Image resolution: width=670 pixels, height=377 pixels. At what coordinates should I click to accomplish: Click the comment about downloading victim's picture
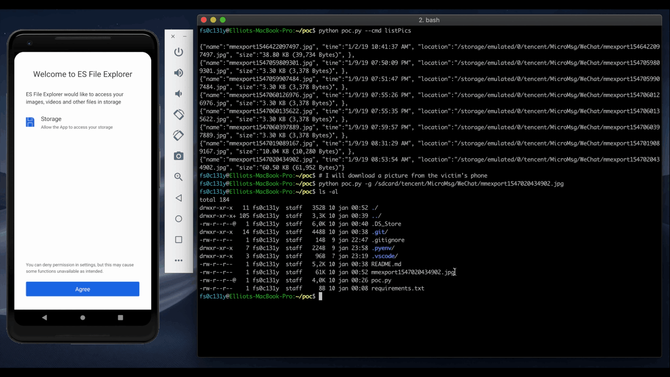point(403,176)
